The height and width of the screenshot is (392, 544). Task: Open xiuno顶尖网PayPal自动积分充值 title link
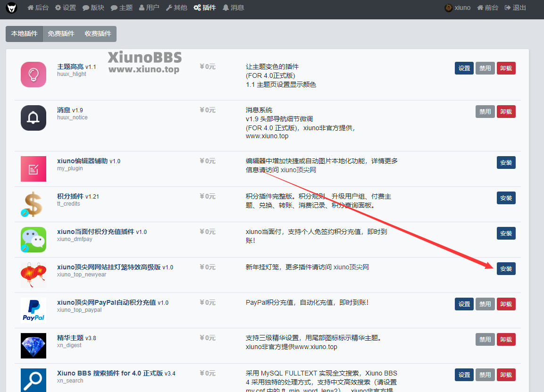coord(107,302)
